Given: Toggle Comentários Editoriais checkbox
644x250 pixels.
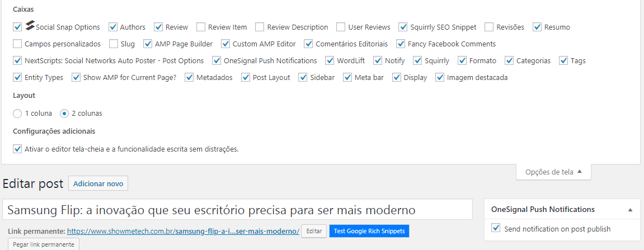Looking at the screenshot, I should 308,44.
